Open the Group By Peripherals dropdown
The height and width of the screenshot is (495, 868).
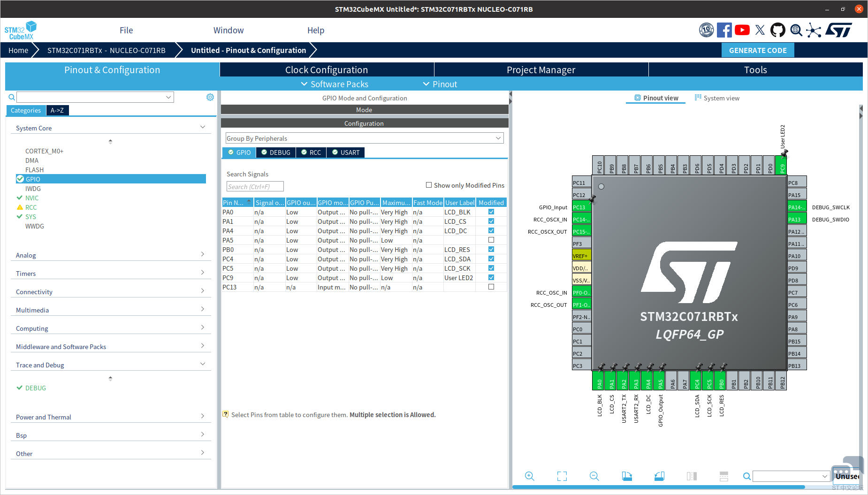(x=365, y=138)
